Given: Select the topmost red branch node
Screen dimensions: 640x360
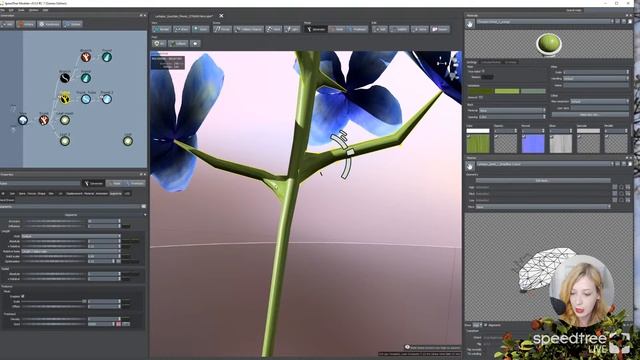Looking at the screenshot, I should tap(86, 57).
